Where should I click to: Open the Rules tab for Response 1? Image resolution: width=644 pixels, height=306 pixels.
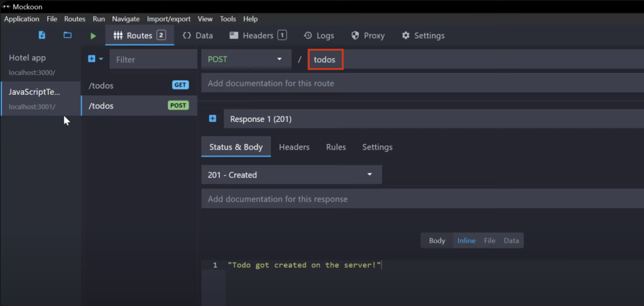(x=335, y=147)
